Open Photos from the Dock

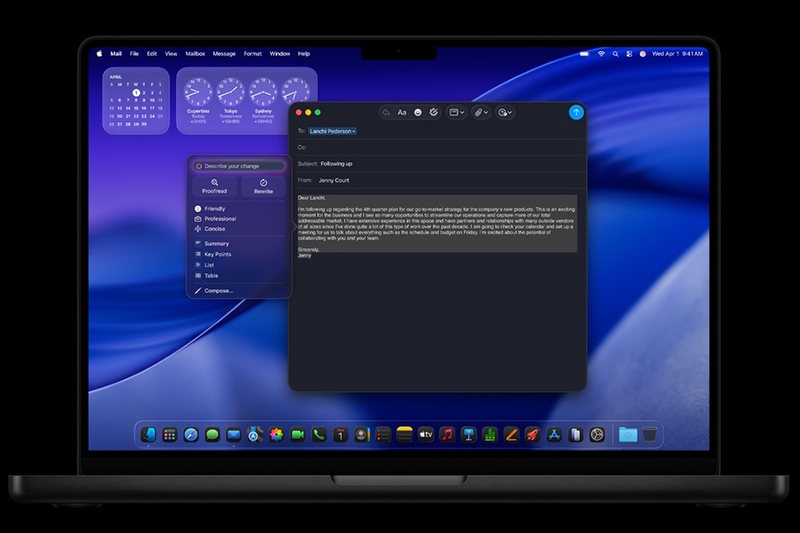pyautogui.click(x=277, y=435)
